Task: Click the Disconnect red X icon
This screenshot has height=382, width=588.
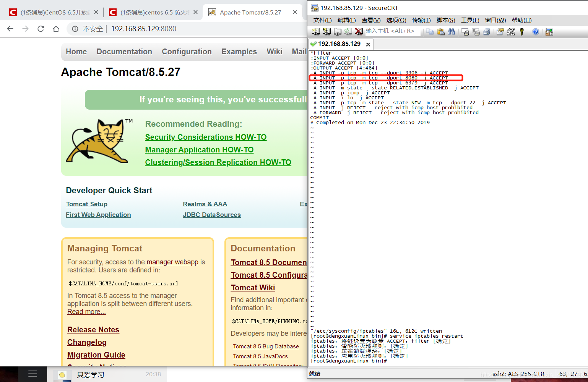Action: (359, 32)
